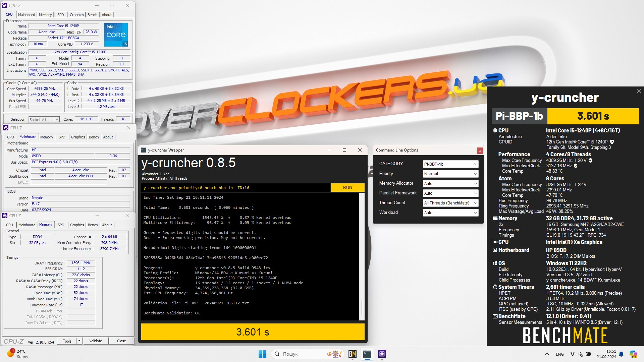This screenshot has height=362, width=644.
Task: Click the Tools button in CPU-Z
Action: click(67, 341)
